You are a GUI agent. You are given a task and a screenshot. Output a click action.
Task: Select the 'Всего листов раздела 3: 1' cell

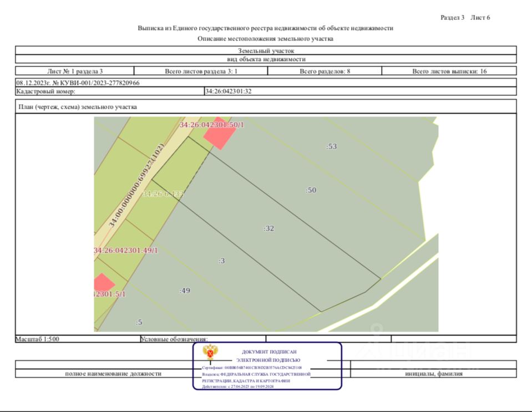coord(201,71)
